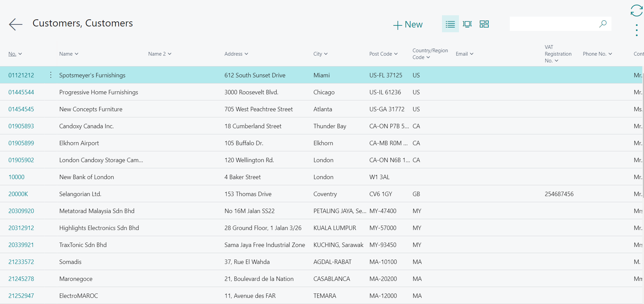Click the address 153 Thomas Drive
This screenshot has height=304, width=644.
[248, 194]
